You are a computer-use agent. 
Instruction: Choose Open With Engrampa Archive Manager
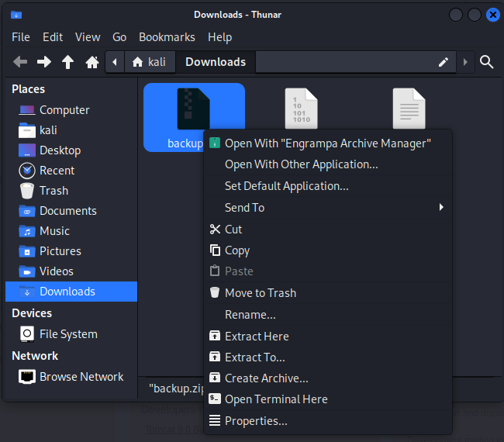click(328, 143)
